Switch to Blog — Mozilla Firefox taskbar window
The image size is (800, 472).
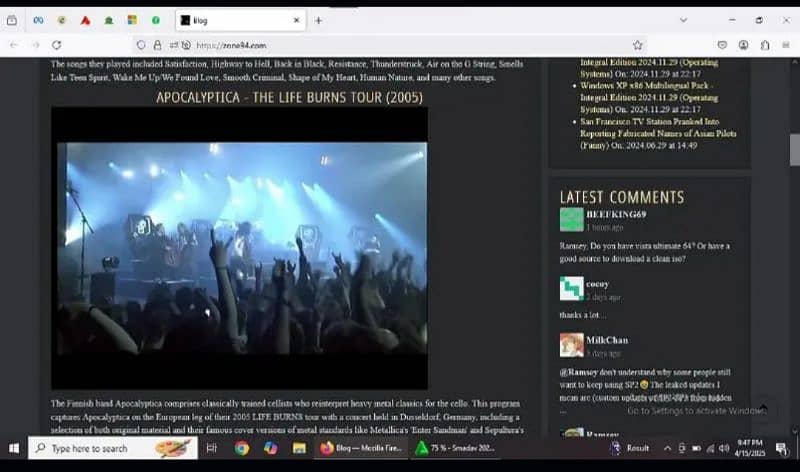[361, 448]
